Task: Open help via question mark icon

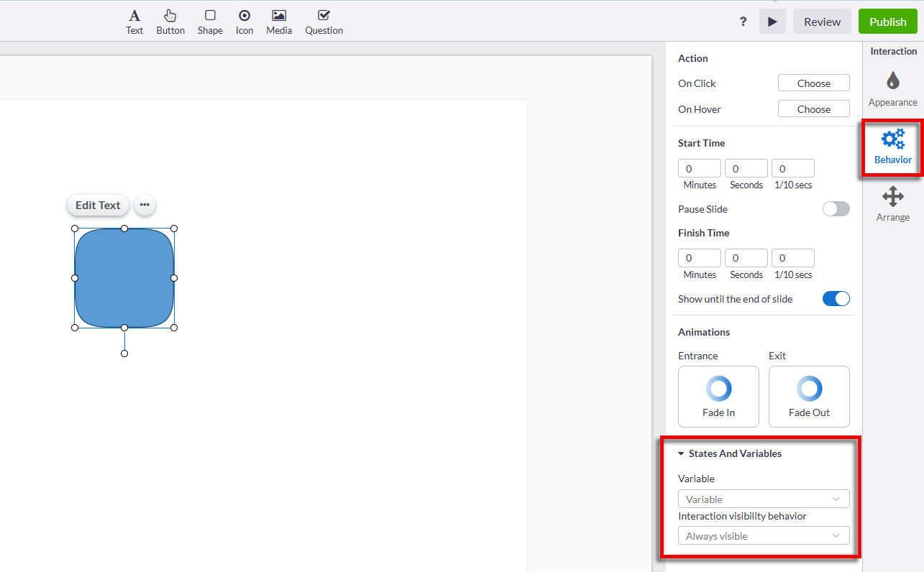Action: (x=743, y=22)
